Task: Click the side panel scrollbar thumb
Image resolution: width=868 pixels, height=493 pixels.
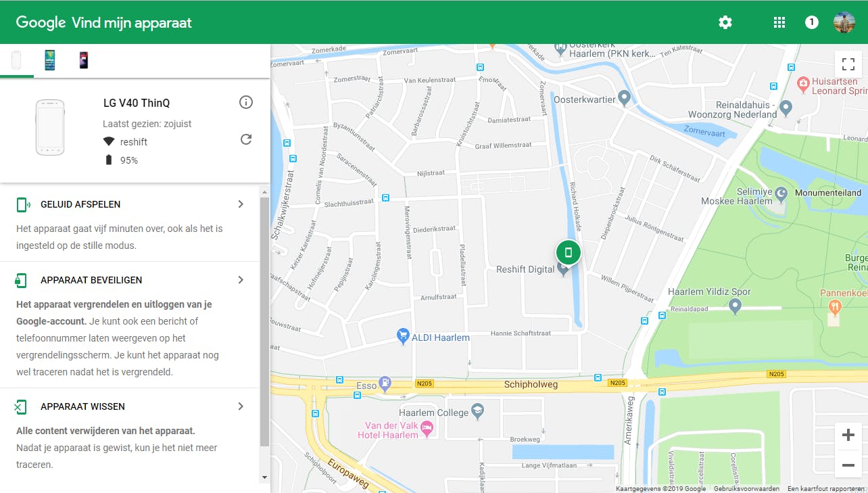Action: pyautogui.click(x=264, y=322)
